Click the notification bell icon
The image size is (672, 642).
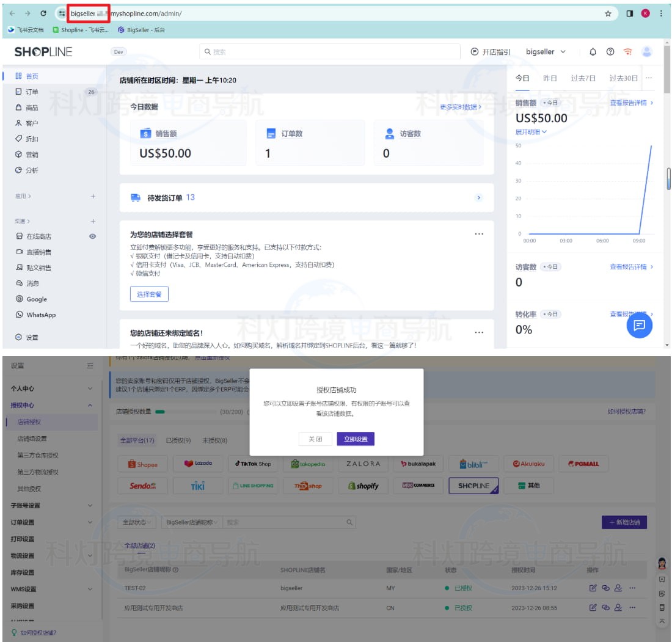(593, 52)
